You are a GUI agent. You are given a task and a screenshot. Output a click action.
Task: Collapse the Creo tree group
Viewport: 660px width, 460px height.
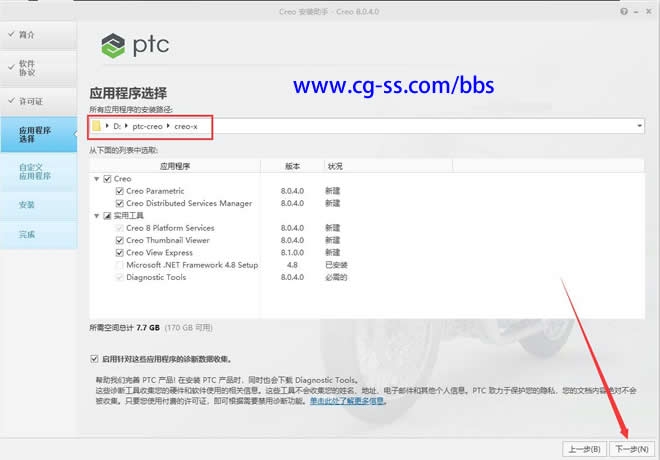coord(97,179)
